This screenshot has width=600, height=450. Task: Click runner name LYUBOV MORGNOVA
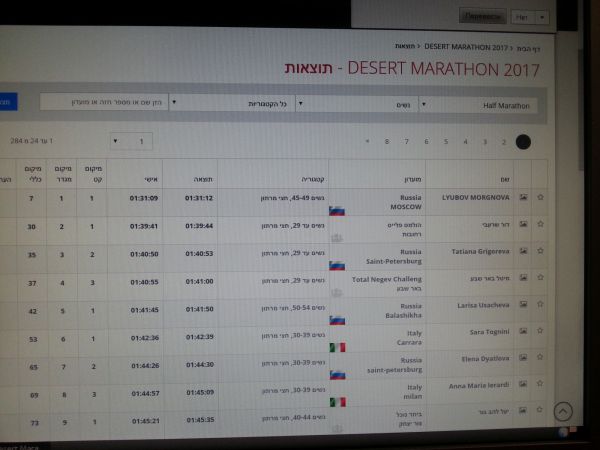coord(476,197)
